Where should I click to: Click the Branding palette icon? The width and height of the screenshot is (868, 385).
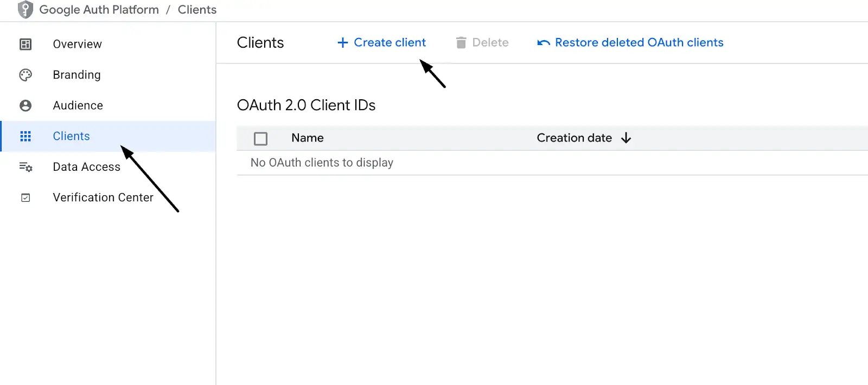pyautogui.click(x=25, y=75)
